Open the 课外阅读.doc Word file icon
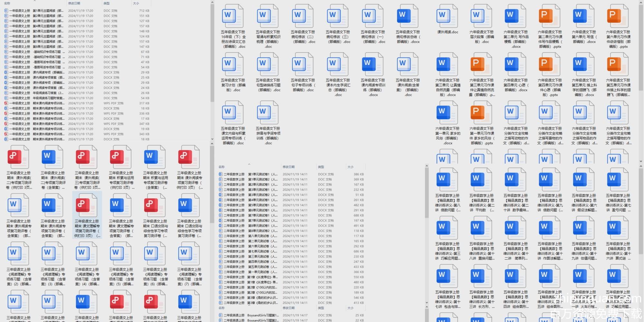Screen dimensions: 644x322 (447, 16)
